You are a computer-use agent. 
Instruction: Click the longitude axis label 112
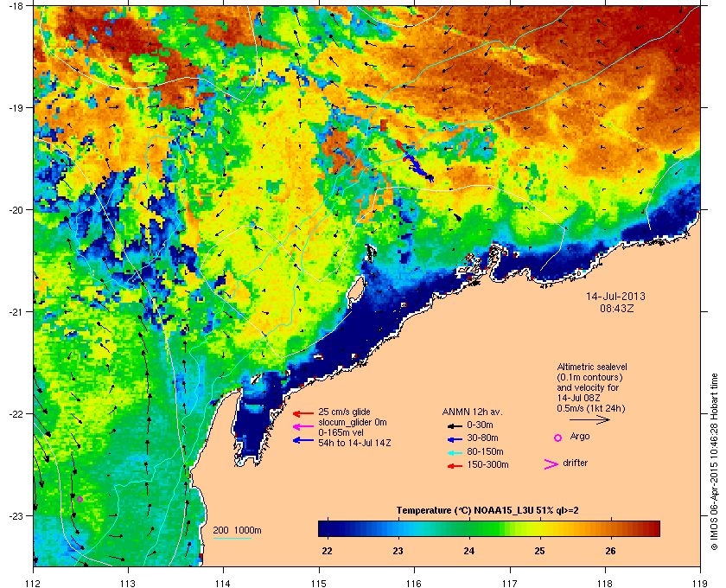pos(34,583)
